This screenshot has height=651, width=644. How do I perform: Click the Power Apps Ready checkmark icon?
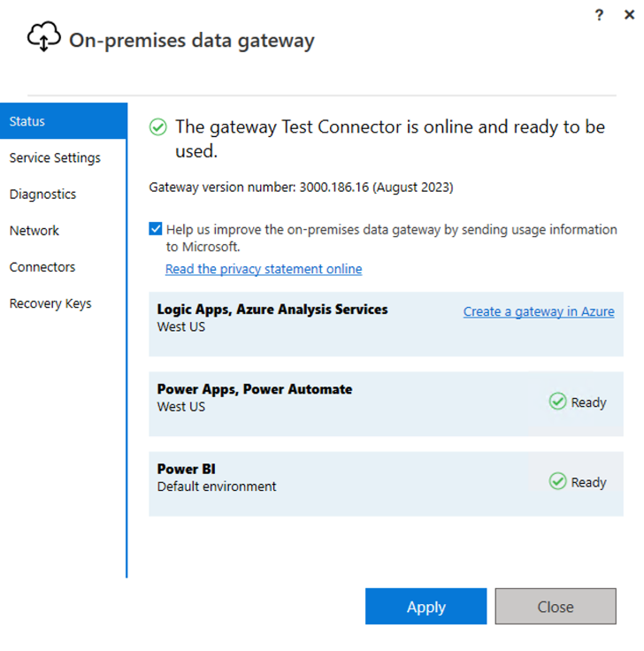click(557, 402)
